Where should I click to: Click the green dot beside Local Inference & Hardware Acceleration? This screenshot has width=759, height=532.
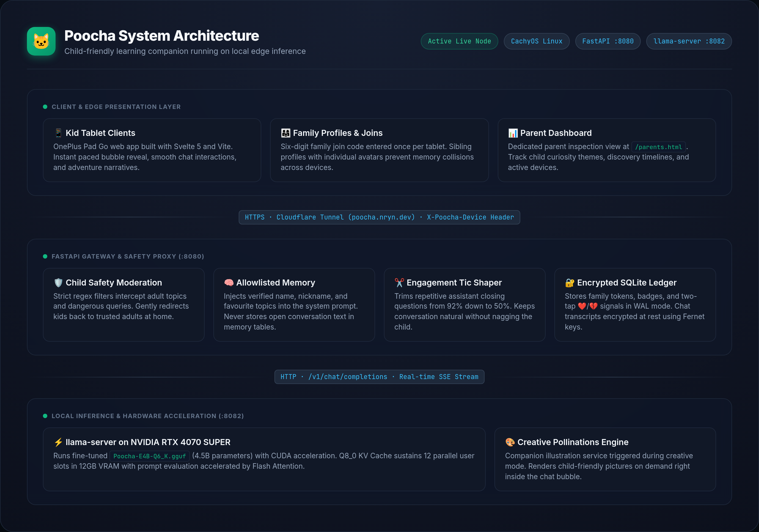tap(45, 416)
